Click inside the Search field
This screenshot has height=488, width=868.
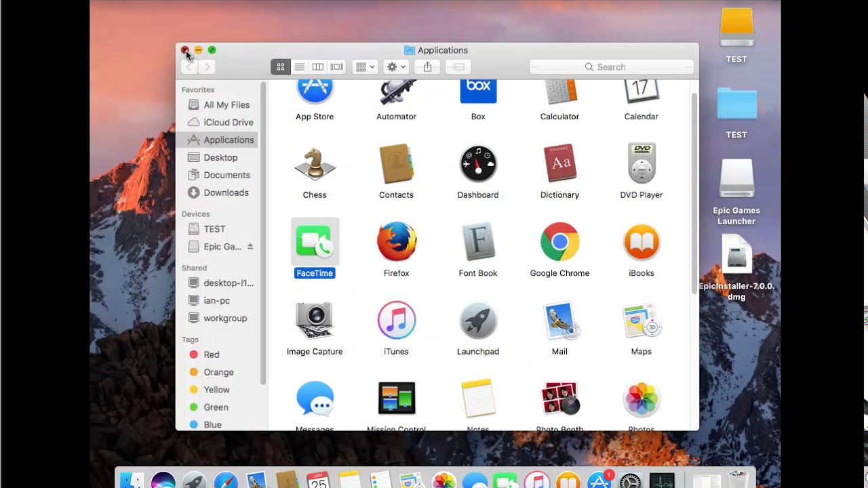(x=610, y=66)
